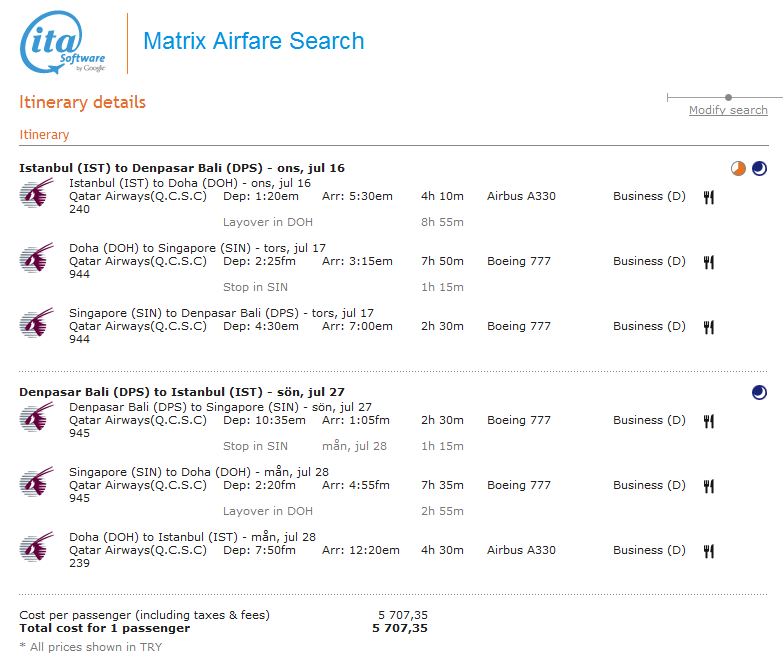The height and width of the screenshot is (654, 783).
Task: Click the Qatar Airways logo for flight 240
Action: (37, 194)
